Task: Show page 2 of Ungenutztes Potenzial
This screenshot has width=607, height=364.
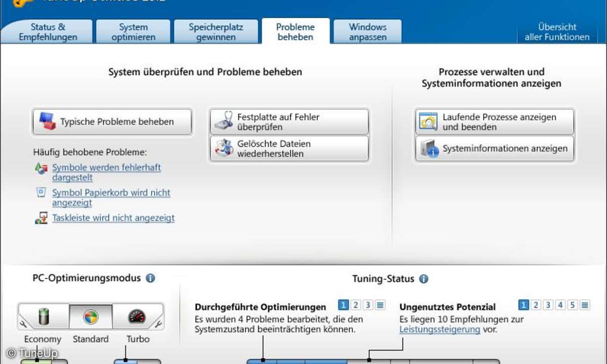Action: [536, 305]
